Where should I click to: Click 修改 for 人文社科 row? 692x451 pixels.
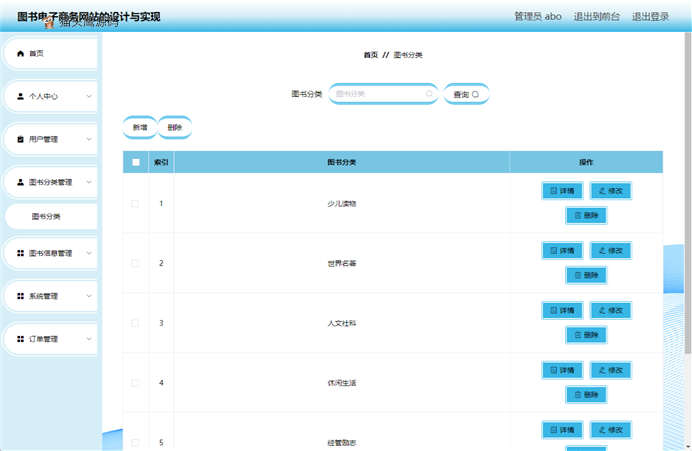(611, 310)
